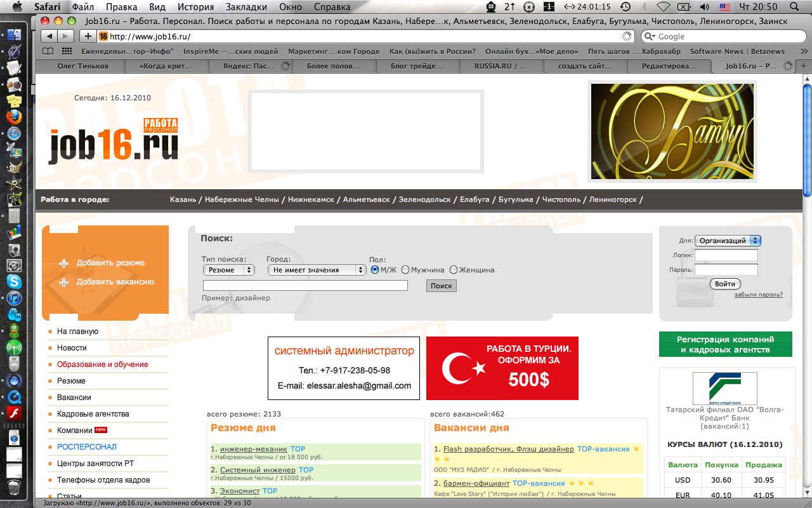
Task: Show Top Sites grid icon
Action: point(67,51)
